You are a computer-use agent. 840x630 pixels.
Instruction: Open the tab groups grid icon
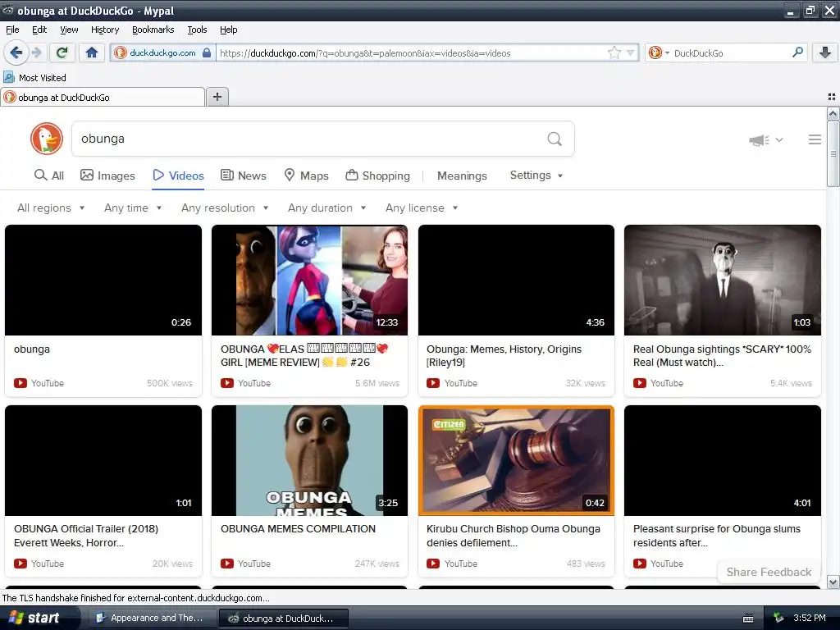832,97
